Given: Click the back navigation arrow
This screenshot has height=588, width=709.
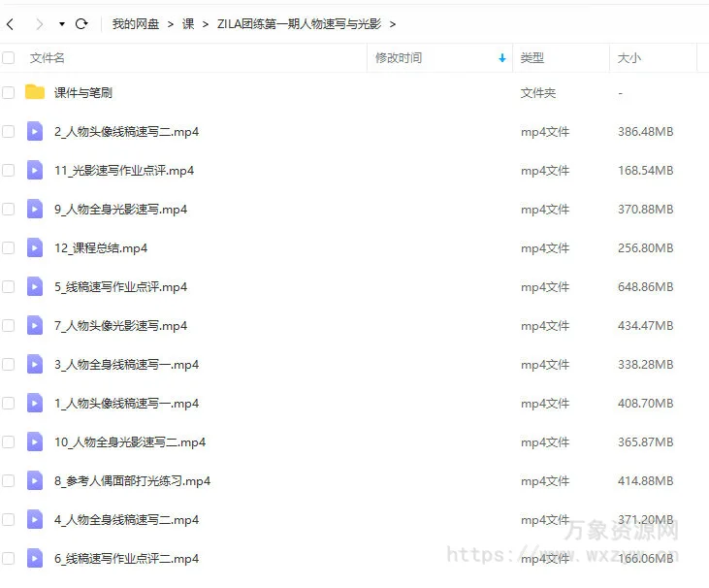Looking at the screenshot, I should pos(11,23).
